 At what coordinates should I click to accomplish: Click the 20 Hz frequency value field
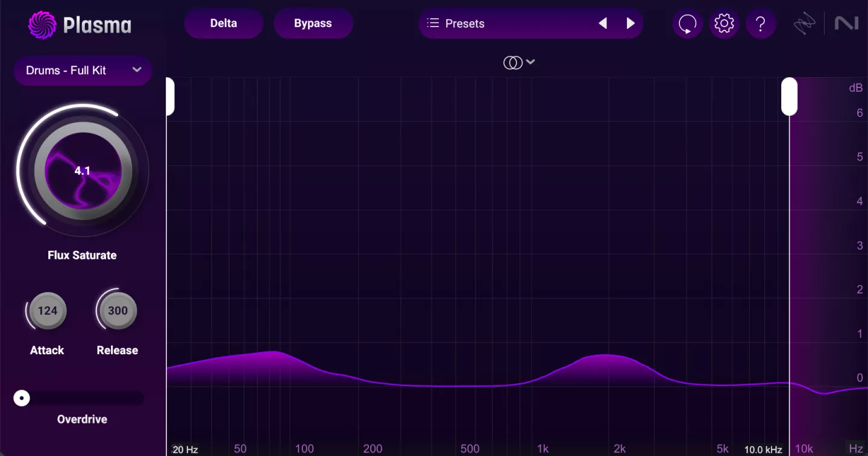click(185, 449)
